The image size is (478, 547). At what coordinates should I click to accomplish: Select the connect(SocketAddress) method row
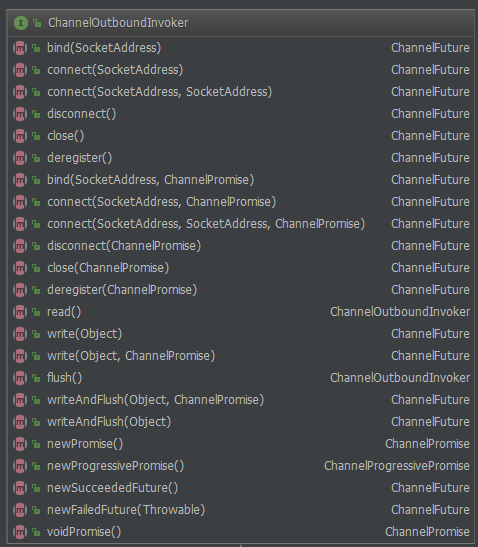tap(241, 70)
